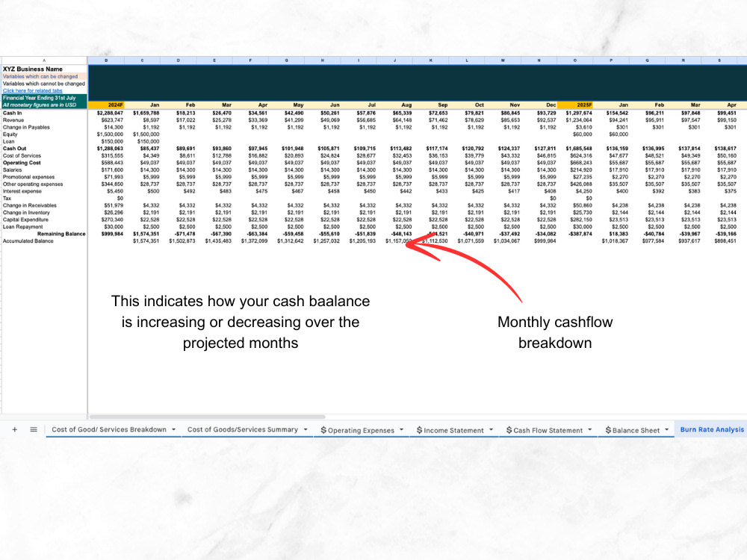The height and width of the screenshot is (560, 747).
Task: Select Capital Expenditure row label
Action: tap(25, 220)
